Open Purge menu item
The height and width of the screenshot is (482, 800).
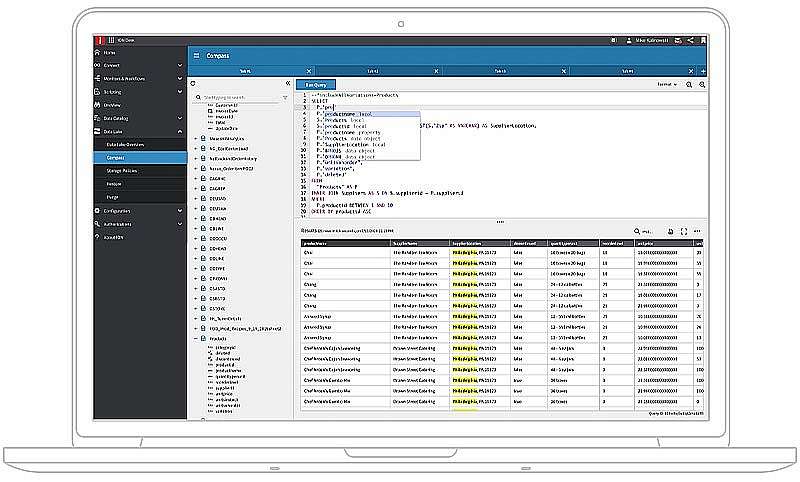pyautogui.click(x=140, y=197)
